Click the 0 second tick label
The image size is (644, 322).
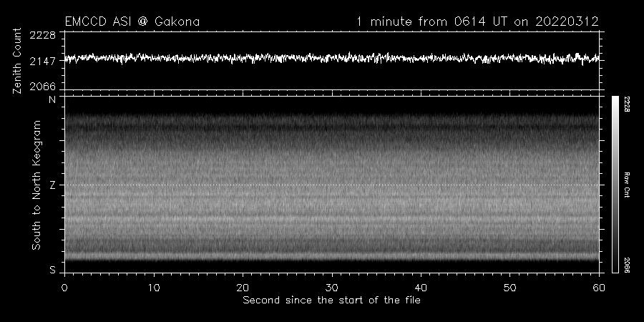(x=64, y=288)
